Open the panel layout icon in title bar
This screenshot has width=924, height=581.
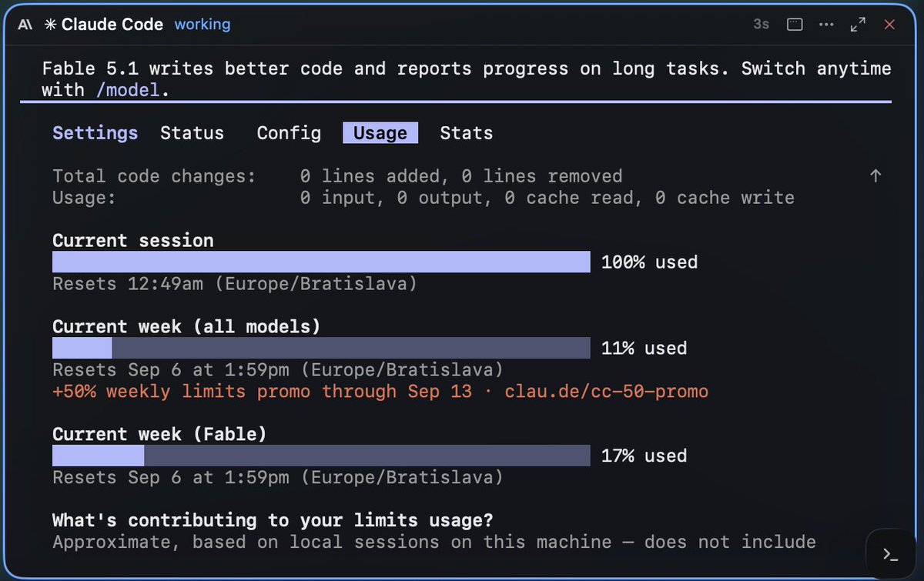[795, 25]
